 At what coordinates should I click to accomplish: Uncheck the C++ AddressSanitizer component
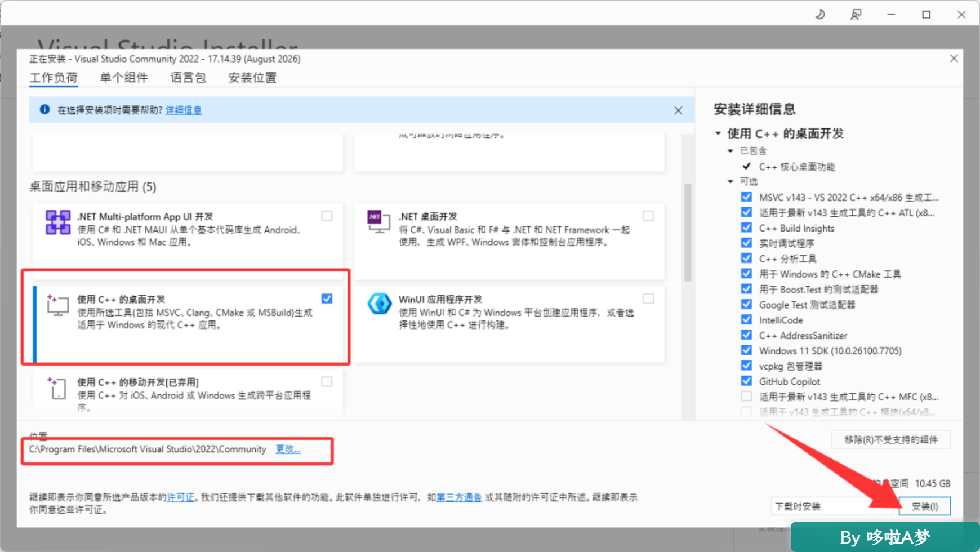coord(746,335)
